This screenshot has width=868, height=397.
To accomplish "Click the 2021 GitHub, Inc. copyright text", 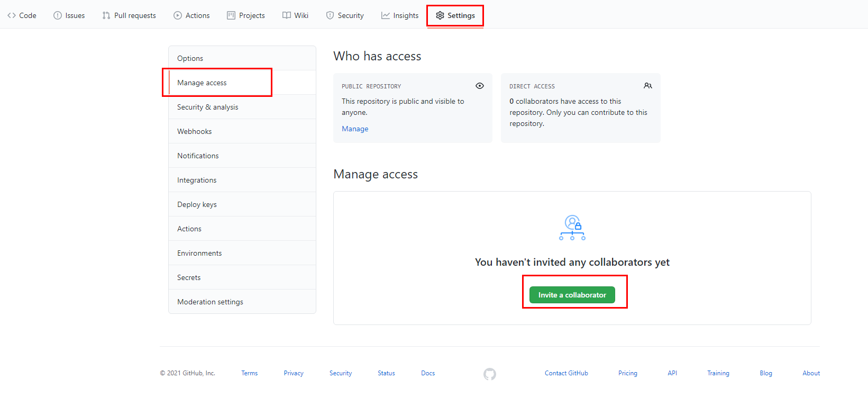I will (188, 373).
